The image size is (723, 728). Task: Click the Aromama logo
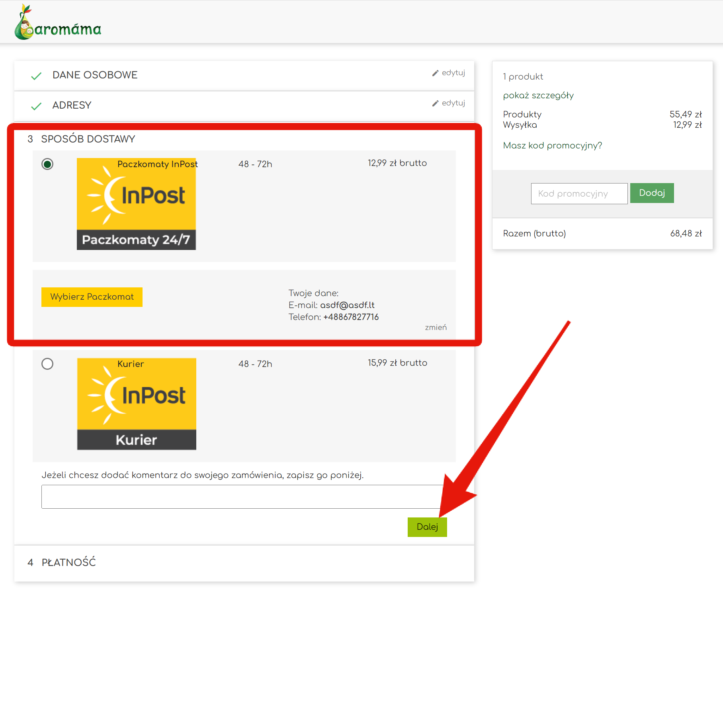(58, 23)
